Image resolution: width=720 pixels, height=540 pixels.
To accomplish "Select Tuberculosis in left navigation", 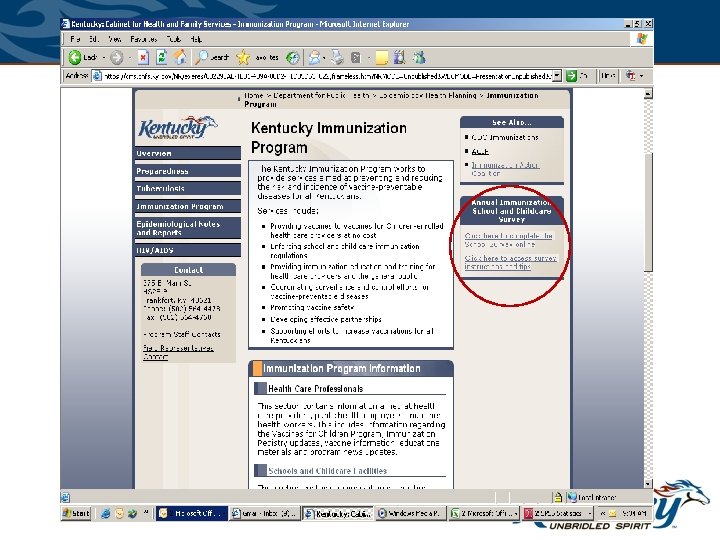I will click(x=188, y=189).
